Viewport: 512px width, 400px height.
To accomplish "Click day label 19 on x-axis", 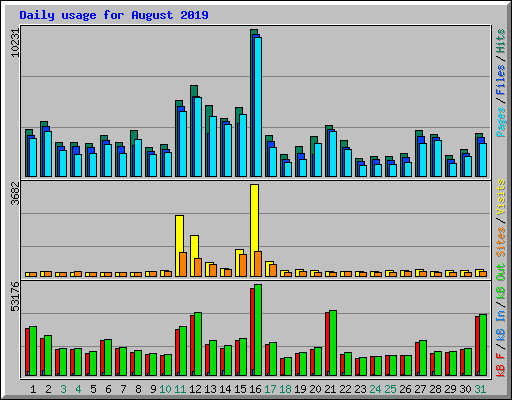I will [x=300, y=389].
